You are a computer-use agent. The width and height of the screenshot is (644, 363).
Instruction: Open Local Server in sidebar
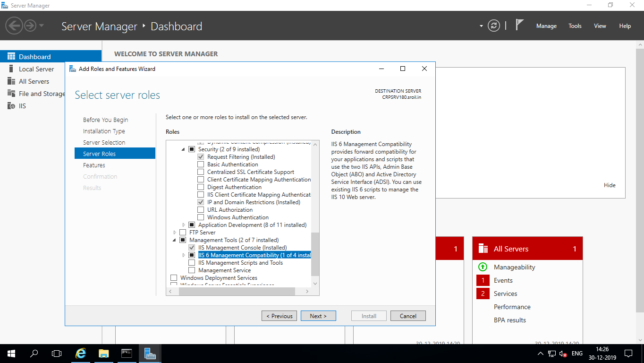coord(36,69)
